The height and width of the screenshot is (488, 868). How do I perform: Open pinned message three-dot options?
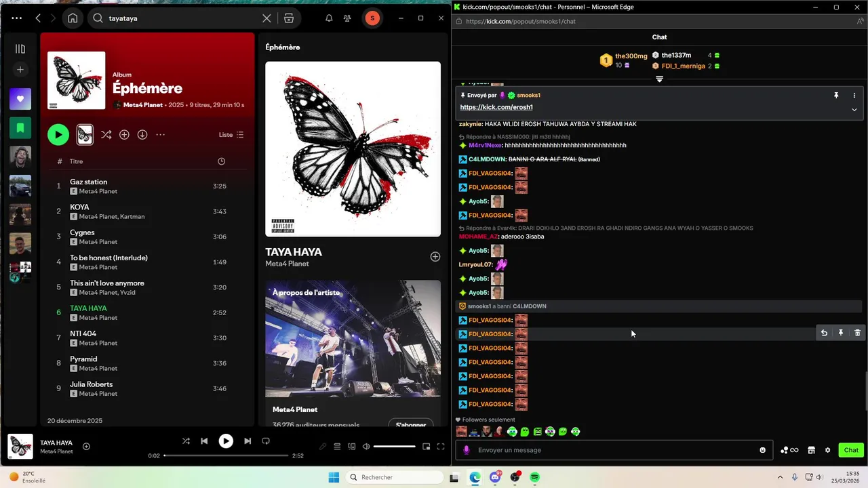(x=854, y=96)
